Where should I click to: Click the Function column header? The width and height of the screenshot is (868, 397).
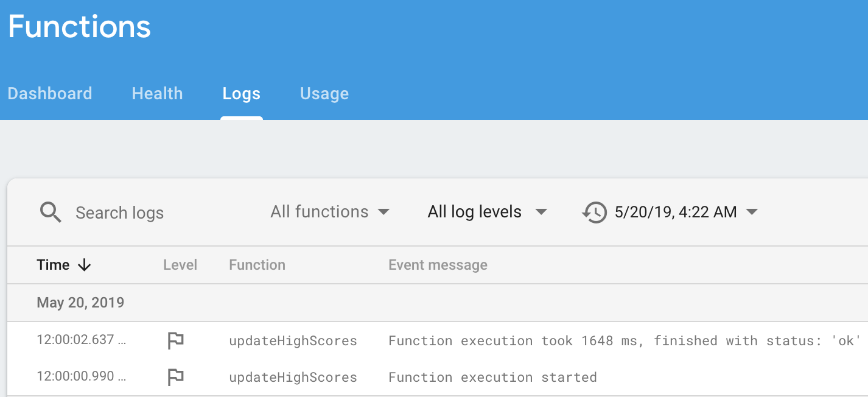point(257,265)
